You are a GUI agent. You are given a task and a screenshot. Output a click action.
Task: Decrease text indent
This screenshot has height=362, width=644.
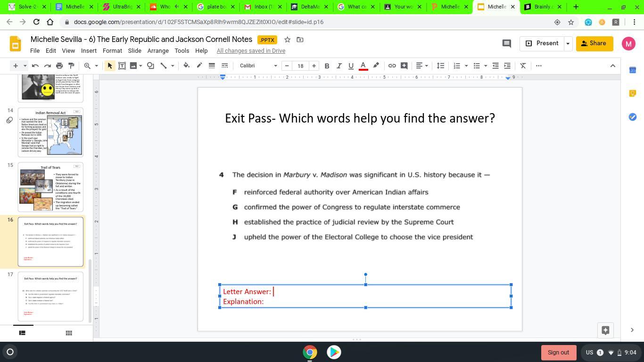coord(495,66)
